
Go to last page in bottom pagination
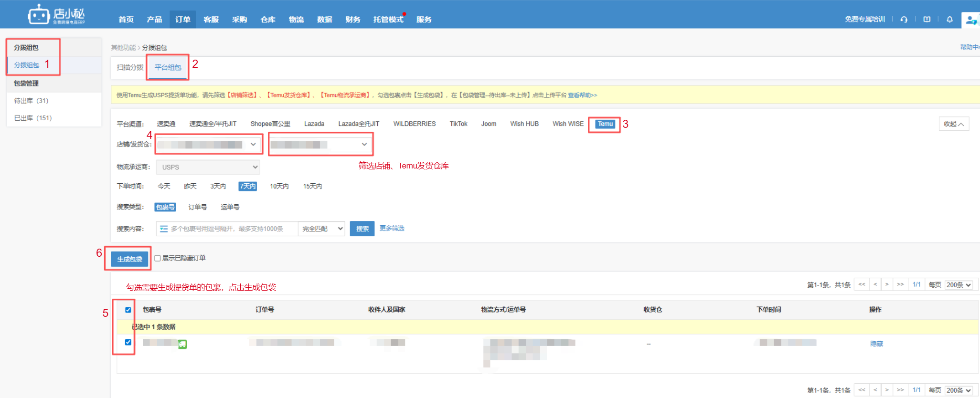click(x=900, y=390)
